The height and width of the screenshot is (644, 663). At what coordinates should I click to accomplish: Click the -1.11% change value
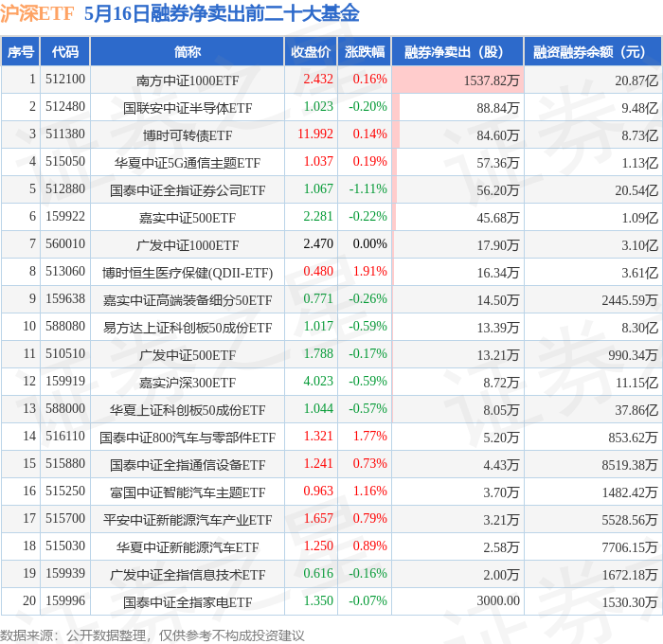[367, 189]
